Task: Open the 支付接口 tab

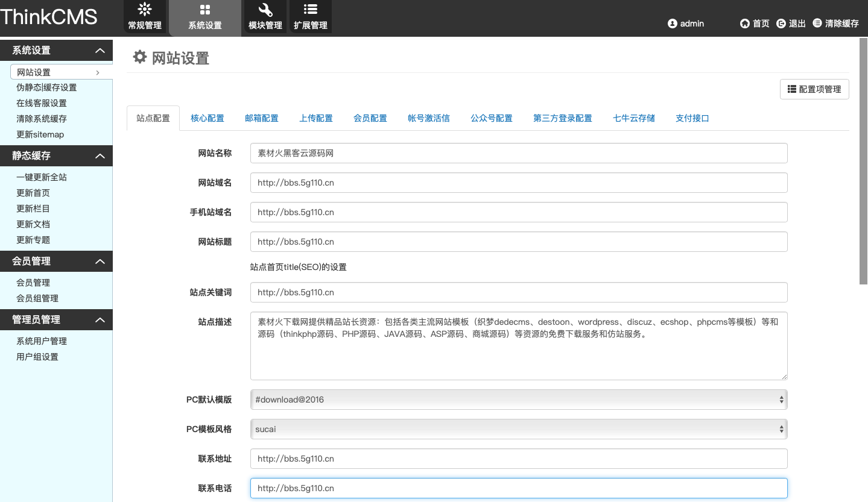Action: coord(692,118)
